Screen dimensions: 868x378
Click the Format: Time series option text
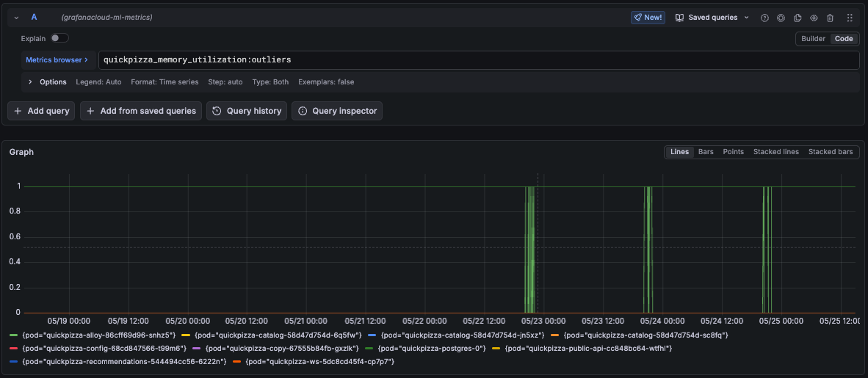click(x=164, y=82)
